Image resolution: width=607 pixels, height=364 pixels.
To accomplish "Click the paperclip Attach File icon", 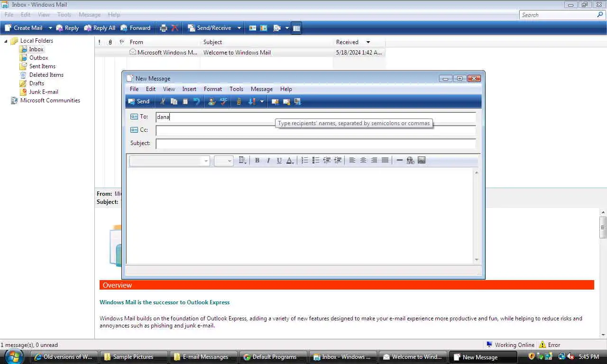I will click(x=239, y=101).
